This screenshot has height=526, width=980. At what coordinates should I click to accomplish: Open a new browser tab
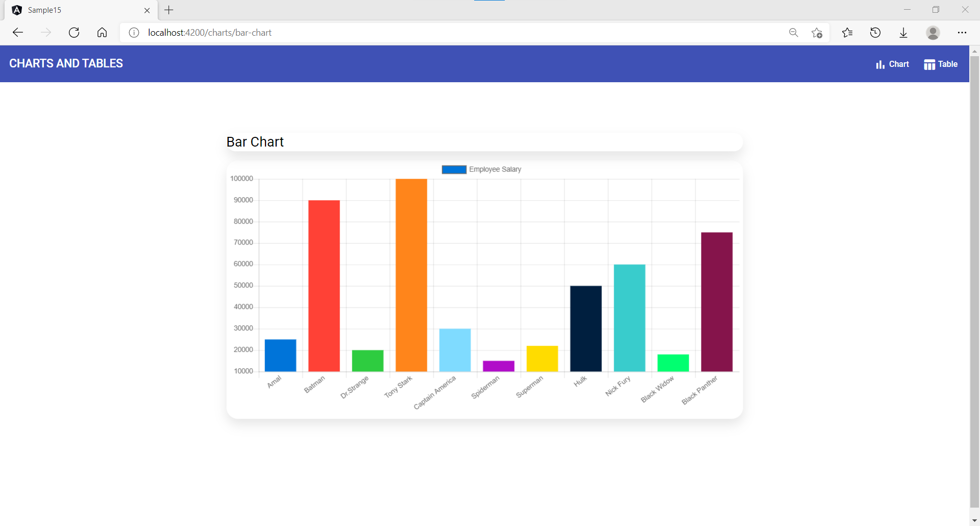(x=169, y=10)
